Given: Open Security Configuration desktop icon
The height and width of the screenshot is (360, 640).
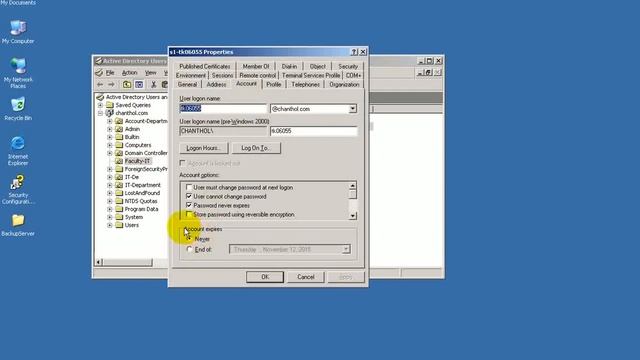Looking at the screenshot, I should (x=18, y=190).
